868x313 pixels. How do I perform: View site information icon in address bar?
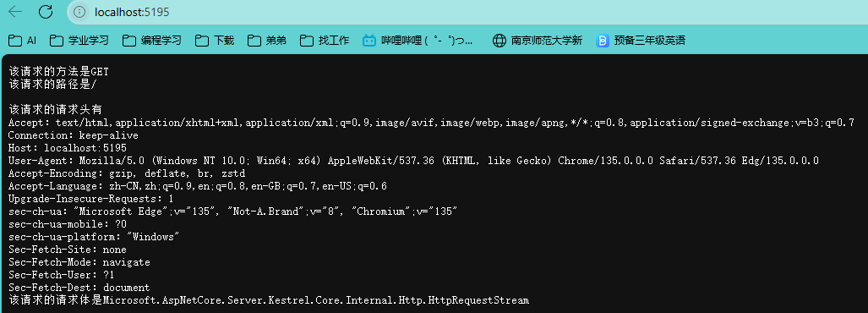[79, 12]
